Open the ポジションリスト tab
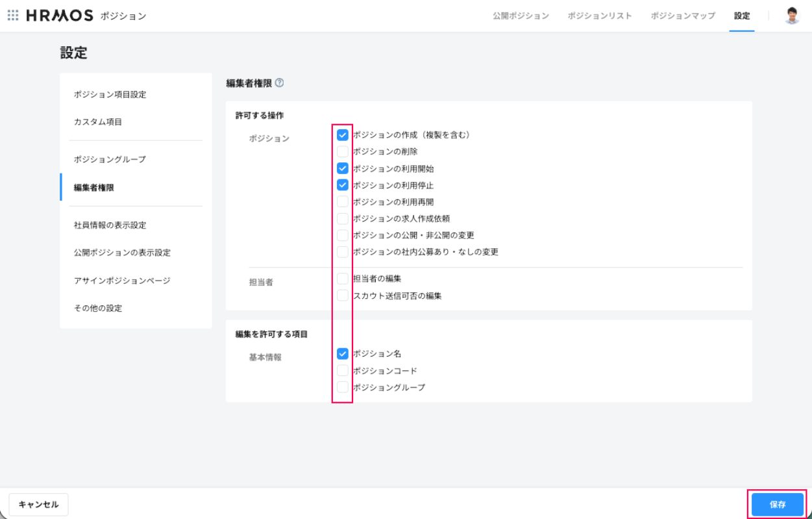The width and height of the screenshot is (812, 519). [599, 16]
